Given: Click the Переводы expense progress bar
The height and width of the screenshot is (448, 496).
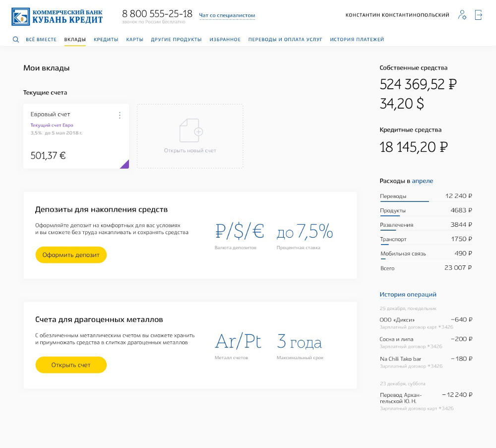Looking at the screenshot, I should click(x=404, y=201).
